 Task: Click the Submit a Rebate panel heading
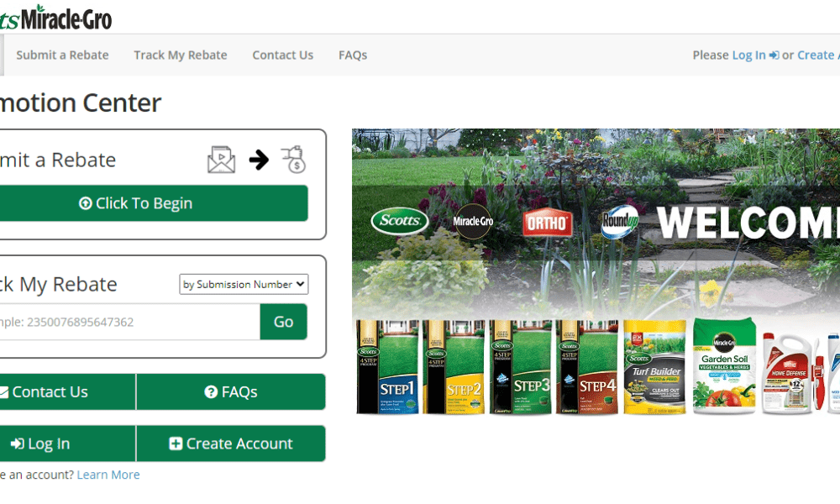pyautogui.click(x=58, y=160)
